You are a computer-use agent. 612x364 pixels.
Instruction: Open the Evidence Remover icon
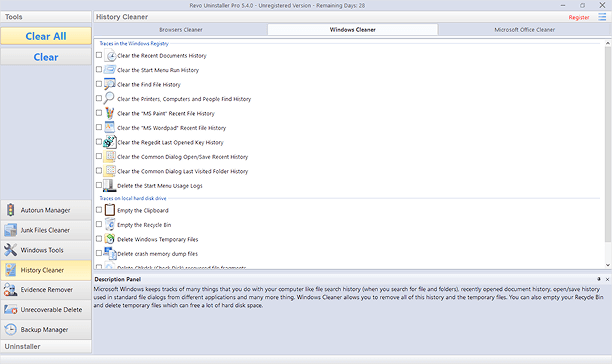[11, 289]
